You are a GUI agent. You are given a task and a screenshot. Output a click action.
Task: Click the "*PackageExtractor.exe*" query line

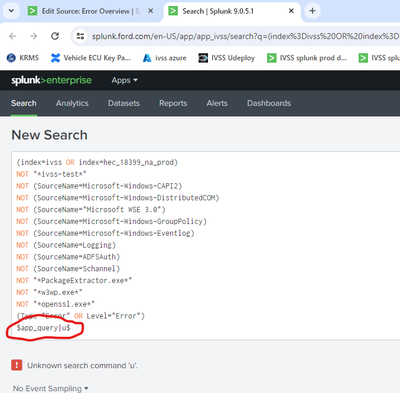pyautogui.click(x=74, y=280)
